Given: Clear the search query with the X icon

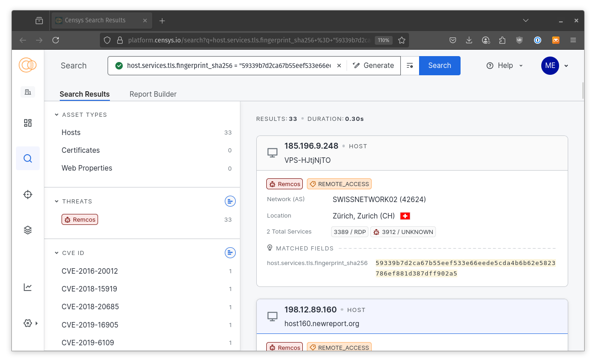Looking at the screenshot, I should tap(339, 66).
